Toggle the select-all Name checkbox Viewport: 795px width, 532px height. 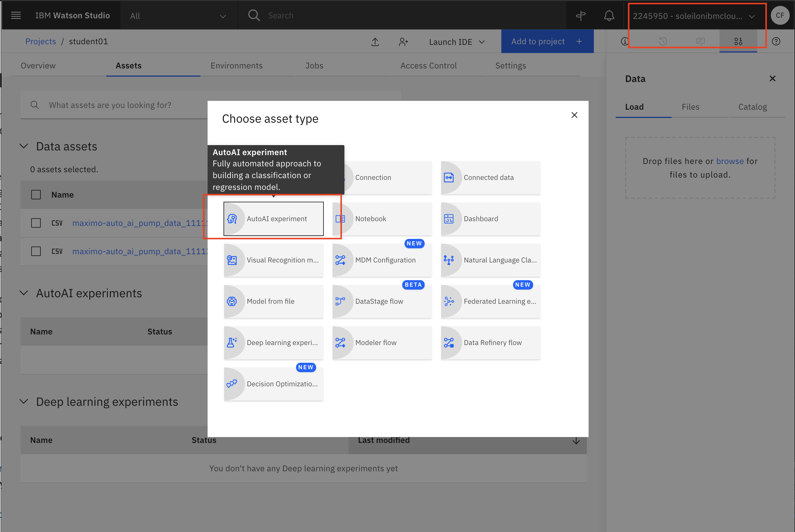click(36, 195)
